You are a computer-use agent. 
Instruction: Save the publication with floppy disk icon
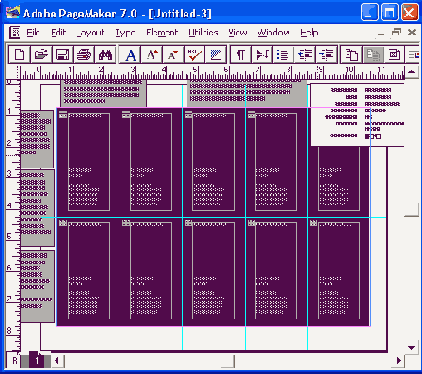tap(62, 54)
